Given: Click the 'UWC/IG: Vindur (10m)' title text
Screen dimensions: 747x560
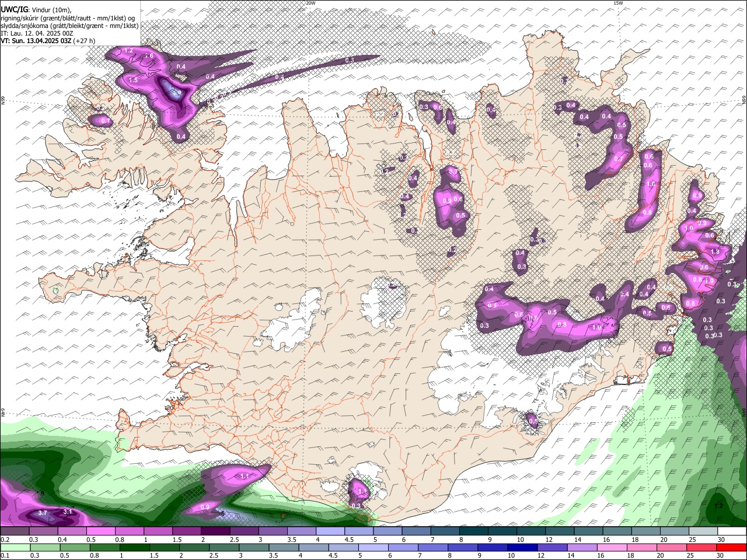Looking at the screenshot, I should [36, 10].
